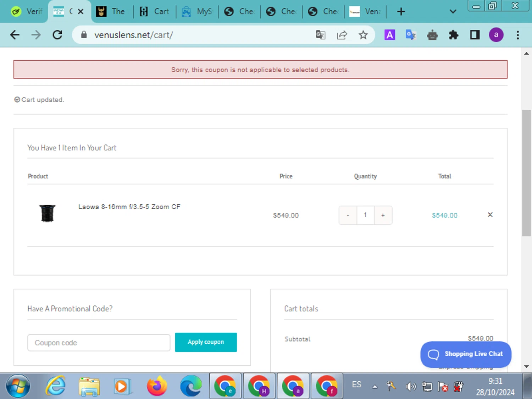532x399 pixels.
Task: Remove the Laowa lens from cart
Action: (x=490, y=215)
